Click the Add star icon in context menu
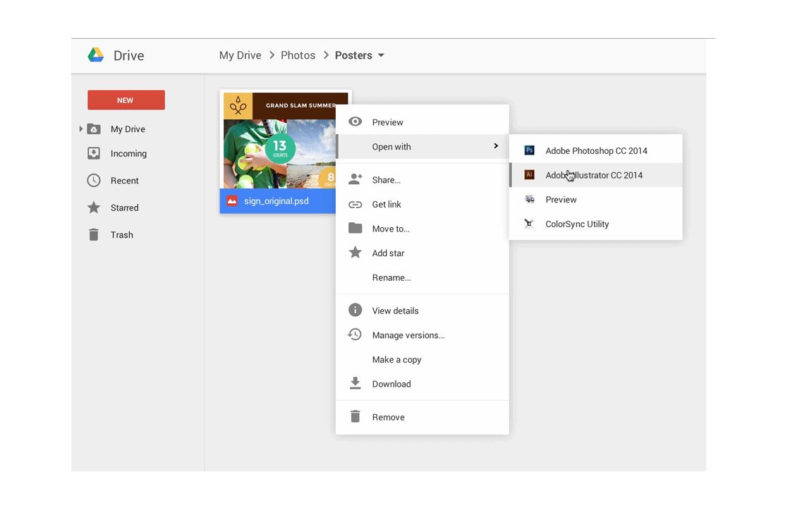Screen dimensions: 795x532 [356, 252]
